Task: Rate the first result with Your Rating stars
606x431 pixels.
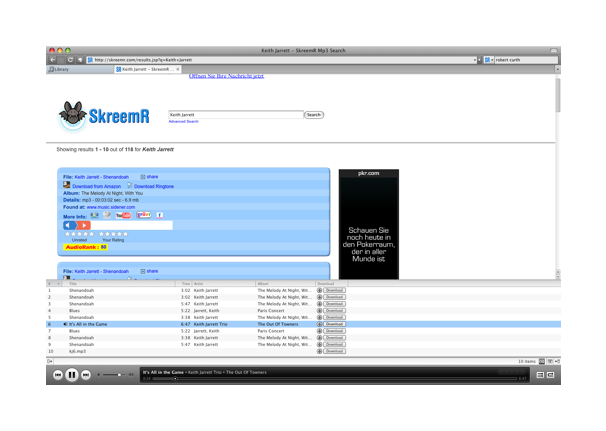Action: click(x=113, y=234)
